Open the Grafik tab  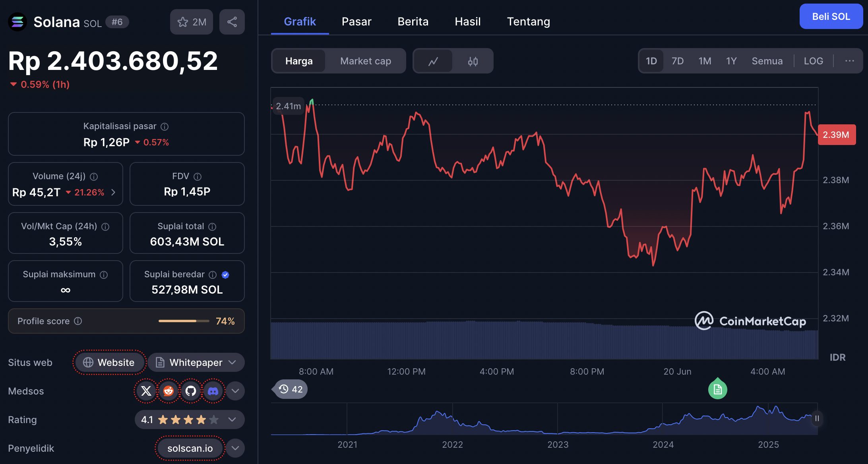click(300, 21)
